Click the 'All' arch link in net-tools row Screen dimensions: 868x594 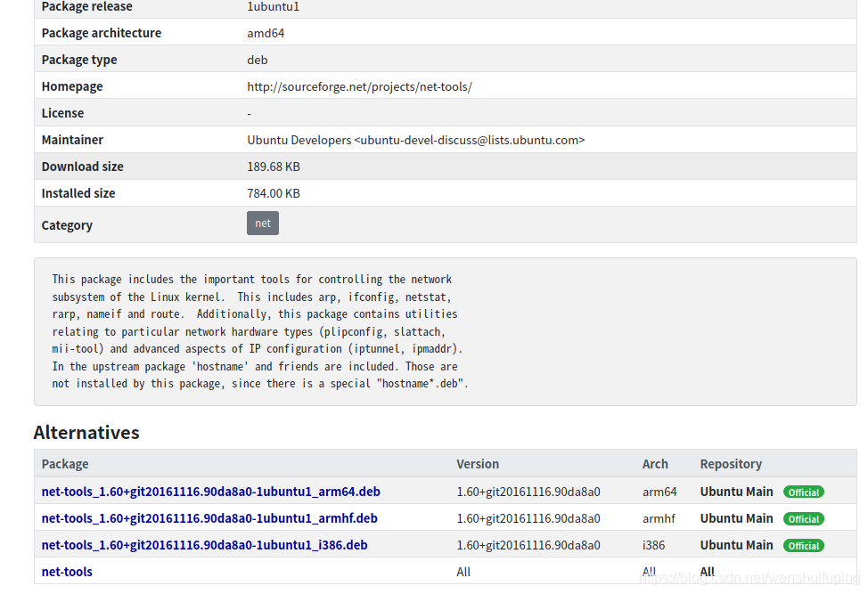point(649,571)
